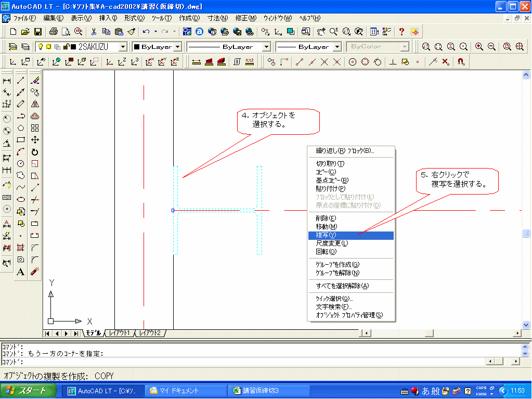
Task: Switch to 講習仮締切3 on the taskbar
Action: point(269,391)
